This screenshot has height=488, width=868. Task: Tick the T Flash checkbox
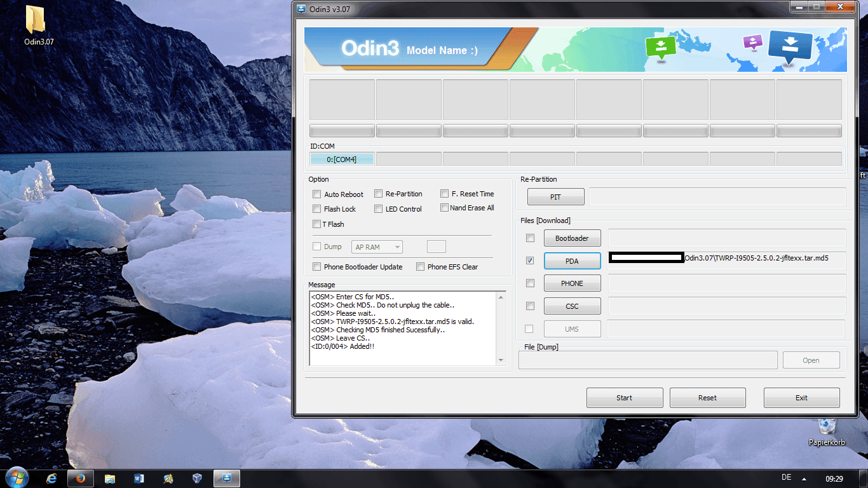point(316,224)
